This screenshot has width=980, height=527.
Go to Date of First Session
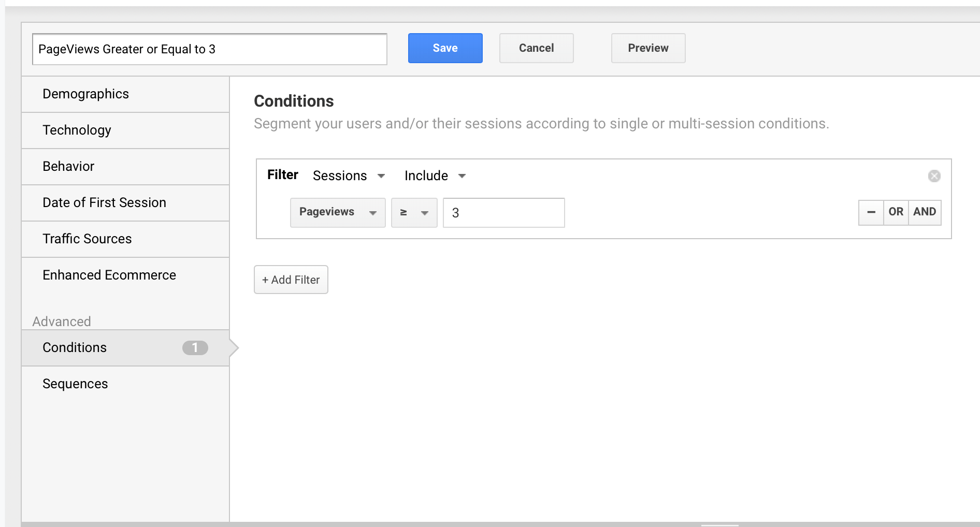[x=104, y=203]
